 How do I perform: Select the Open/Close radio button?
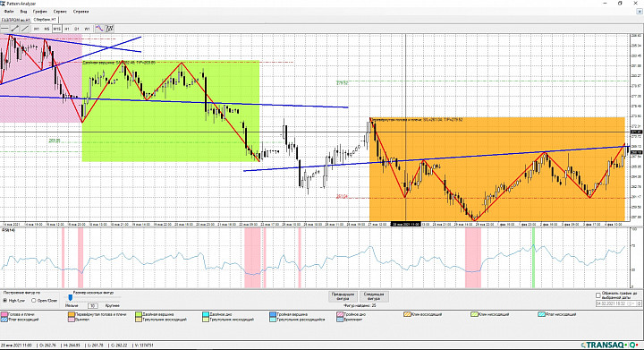tap(34, 300)
